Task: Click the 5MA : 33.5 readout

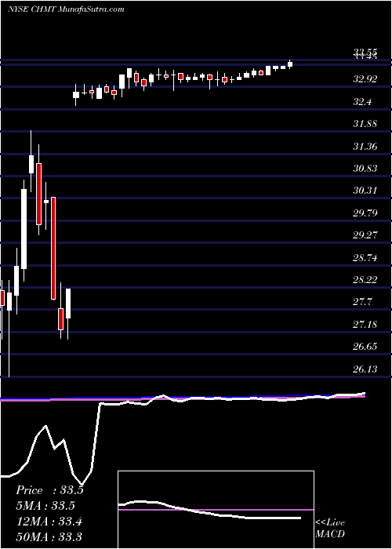Action: point(45,506)
